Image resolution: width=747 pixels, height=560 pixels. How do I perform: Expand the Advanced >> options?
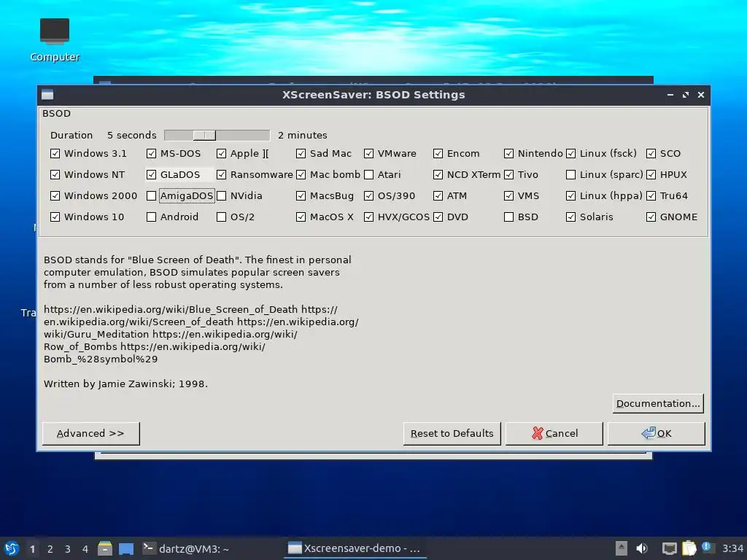click(x=91, y=433)
